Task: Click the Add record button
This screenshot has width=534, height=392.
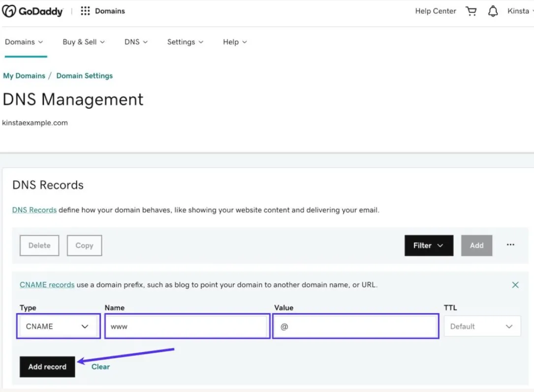Action: pyautogui.click(x=47, y=366)
